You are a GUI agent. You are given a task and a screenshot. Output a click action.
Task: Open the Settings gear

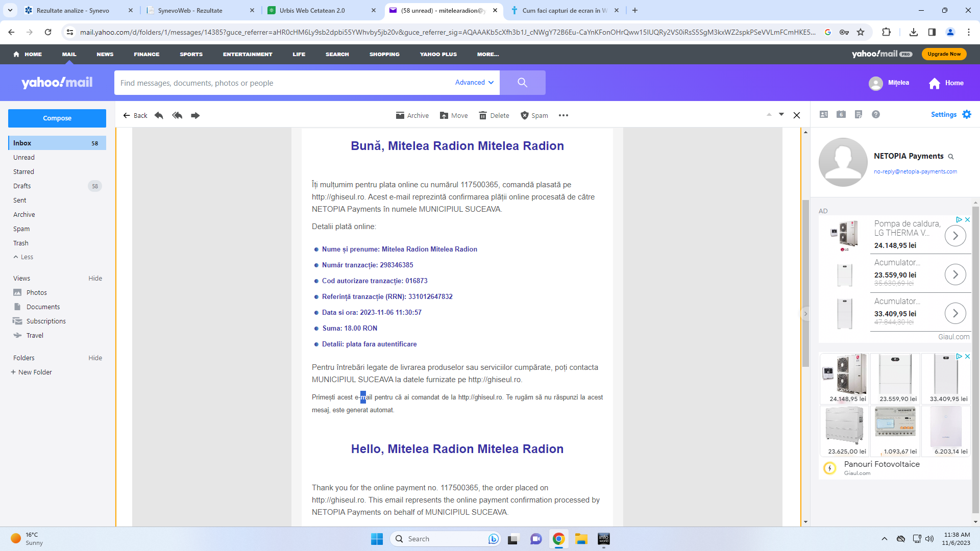pos(967,115)
